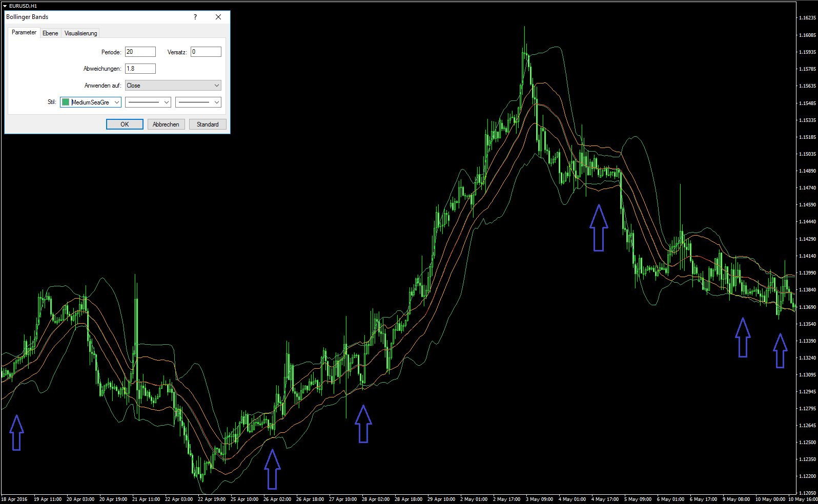Click the 29 Apr 10:00 time label
Image resolution: width=818 pixels, height=504 pixels.
pyautogui.click(x=441, y=499)
